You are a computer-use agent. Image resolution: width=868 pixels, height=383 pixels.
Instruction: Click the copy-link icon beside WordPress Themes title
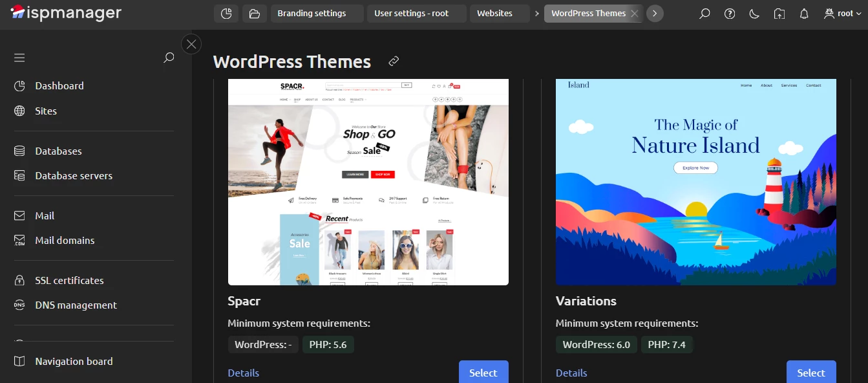pos(393,61)
